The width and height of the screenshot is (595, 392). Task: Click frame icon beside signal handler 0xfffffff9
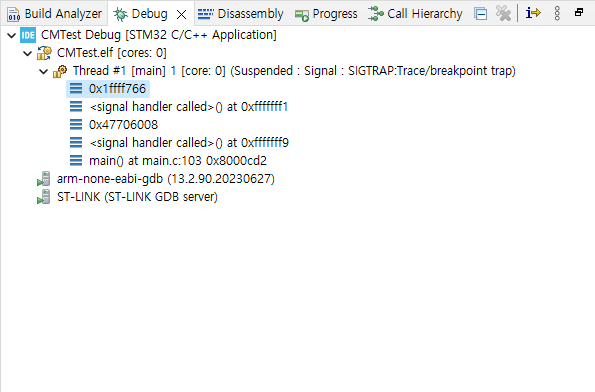pyautogui.click(x=76, y=143)
